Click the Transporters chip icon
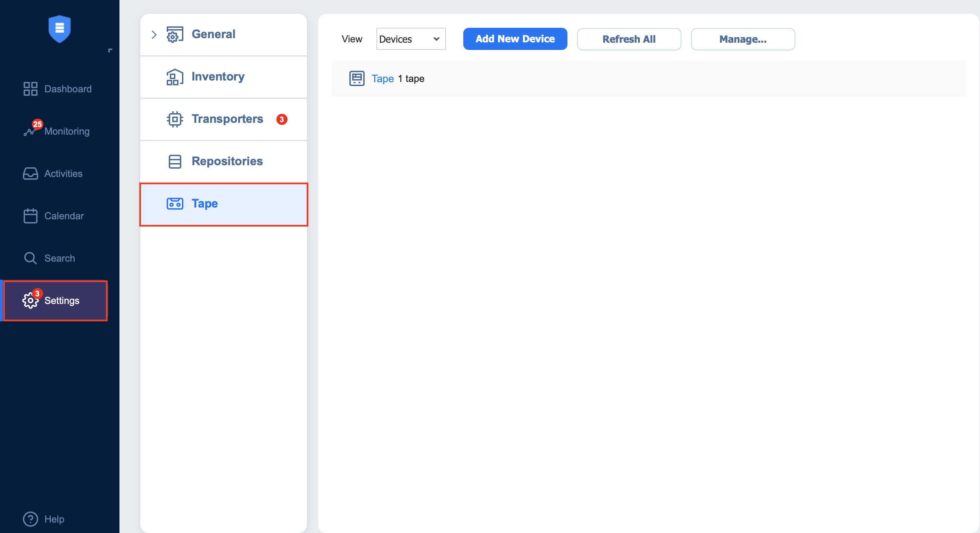Viewport: 980px width, 533px height. pyautogui.click(x=175, y=119)
